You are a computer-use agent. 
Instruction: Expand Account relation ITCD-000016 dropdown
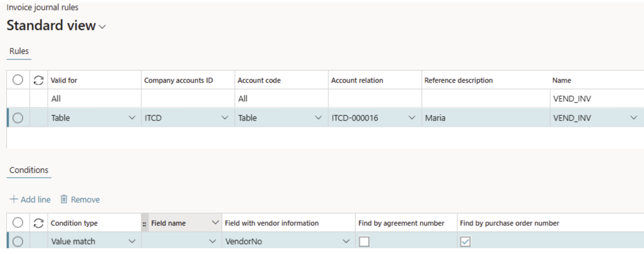(412, 118)
